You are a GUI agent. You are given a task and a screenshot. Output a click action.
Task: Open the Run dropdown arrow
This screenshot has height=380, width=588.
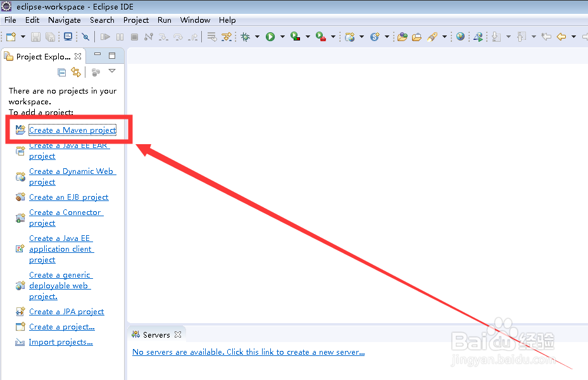282,37
